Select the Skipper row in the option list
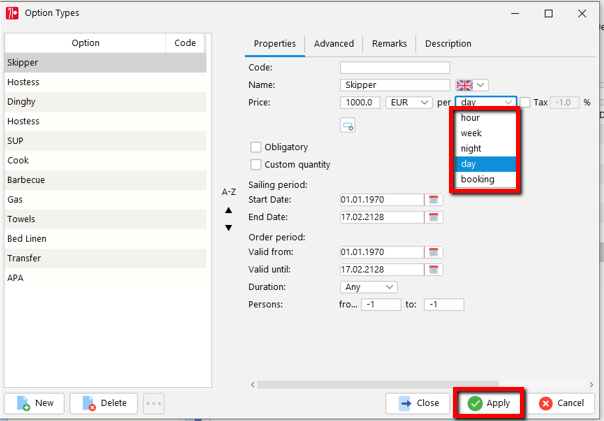 (x=105, y=62)
